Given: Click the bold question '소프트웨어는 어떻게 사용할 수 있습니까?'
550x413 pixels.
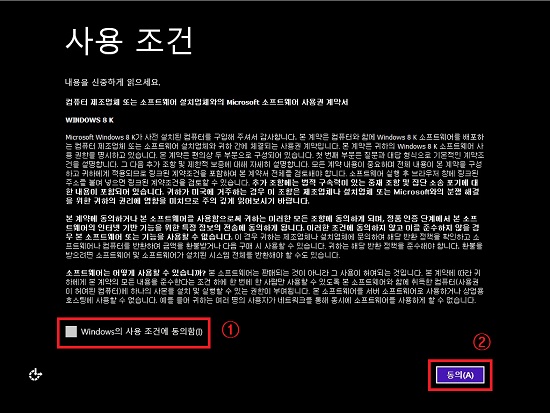Looking at the screenshot, I should click(x=135, y=273).
